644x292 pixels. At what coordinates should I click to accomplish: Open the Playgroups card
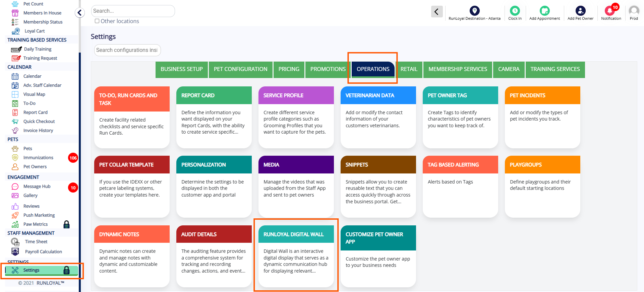[x=542, y=187]
